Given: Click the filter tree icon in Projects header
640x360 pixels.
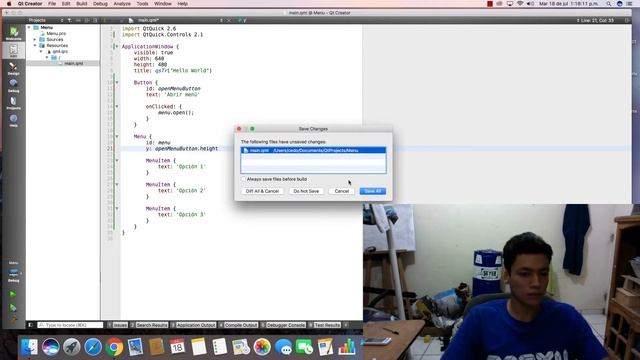Looking at the screenshot, I should (x=70, y=20).
